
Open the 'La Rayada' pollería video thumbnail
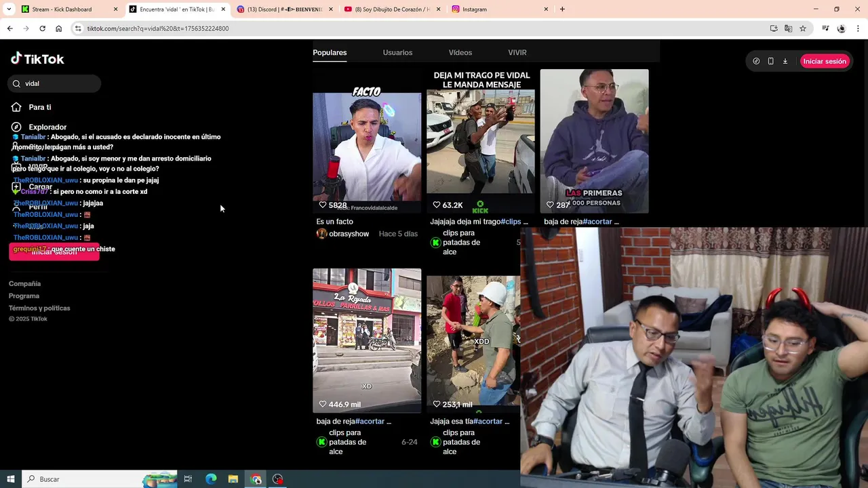tap(367, 340)
